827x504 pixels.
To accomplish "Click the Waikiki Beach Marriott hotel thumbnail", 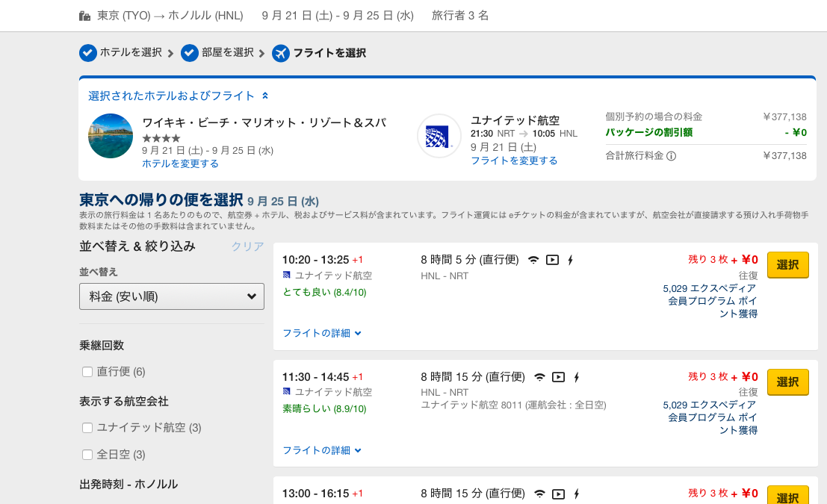I will click(111, 136).
